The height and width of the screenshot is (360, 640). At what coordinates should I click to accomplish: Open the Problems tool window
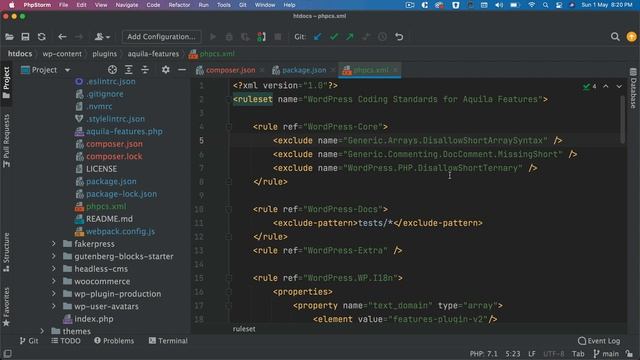pos(114,341)
